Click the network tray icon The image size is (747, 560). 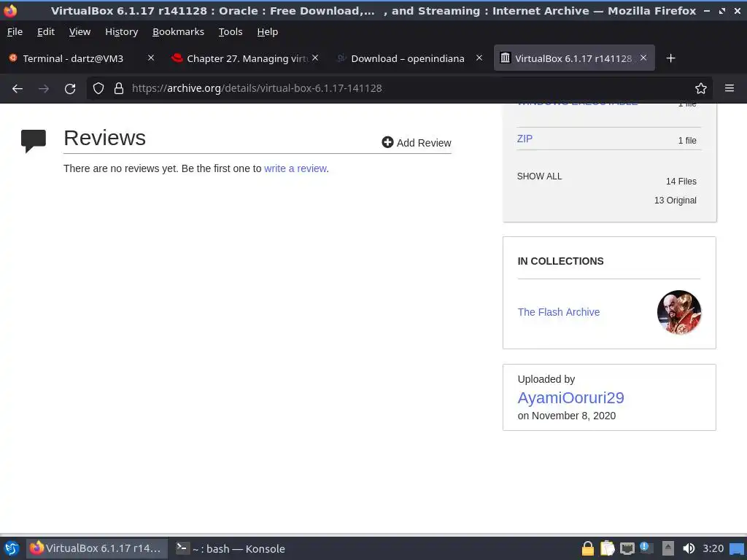pos(627,548)
